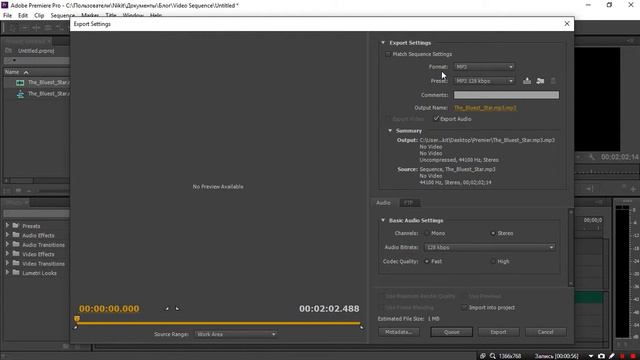Uncheck the Export Audio checkbox
Image resolution: width=640 pixels, height=360 pixels.
click(436, 119)
